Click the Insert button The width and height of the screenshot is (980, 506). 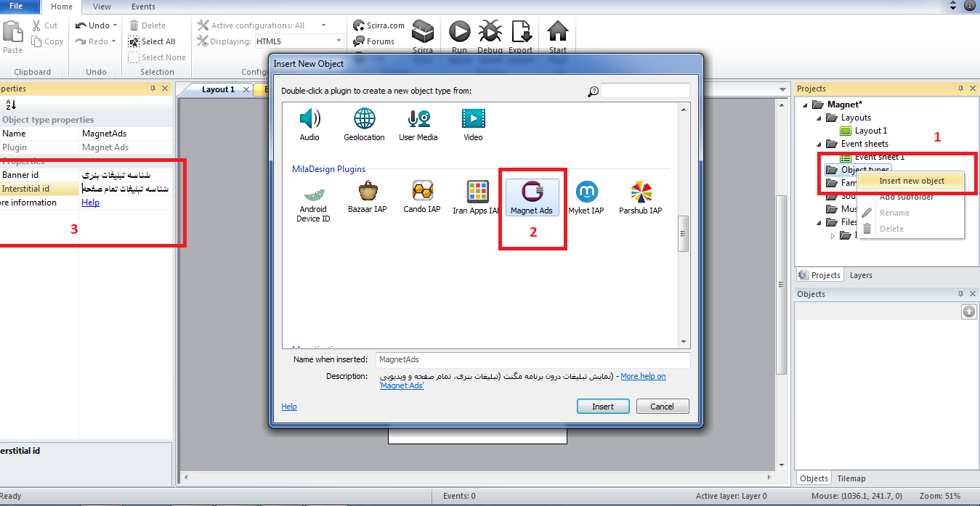click(603, 407)
